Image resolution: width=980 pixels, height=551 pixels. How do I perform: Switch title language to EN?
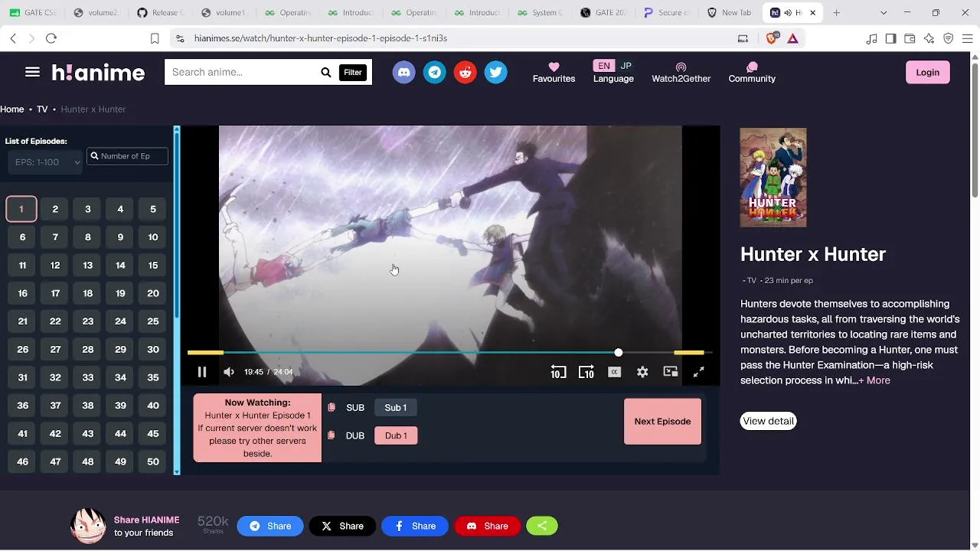tap(604, 66)
